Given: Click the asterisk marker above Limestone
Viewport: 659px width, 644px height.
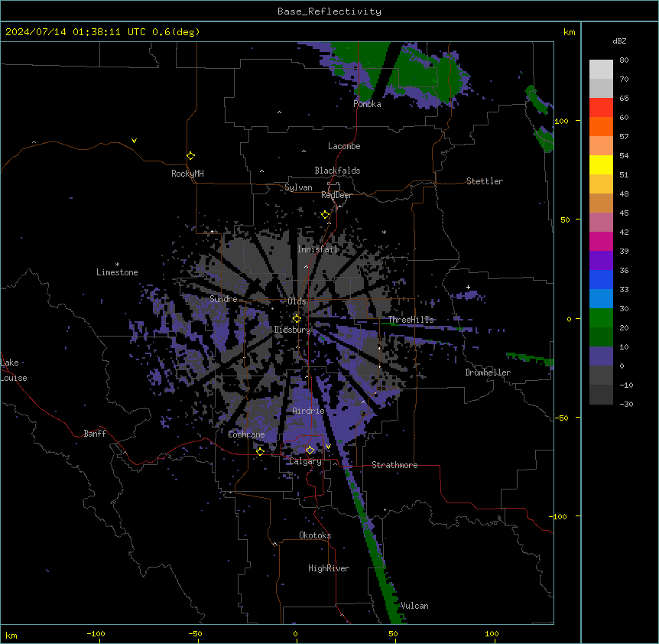Looking at the screenshot, I should (117, 265).
